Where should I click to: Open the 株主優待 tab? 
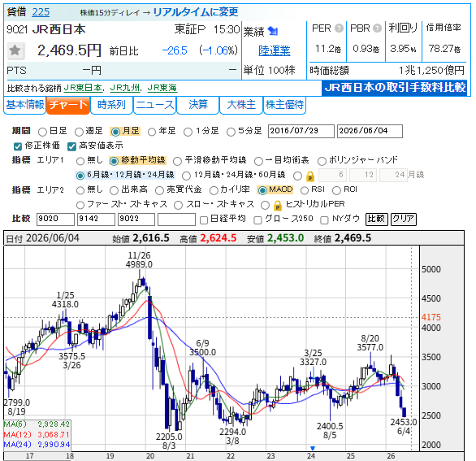(284, 105)
